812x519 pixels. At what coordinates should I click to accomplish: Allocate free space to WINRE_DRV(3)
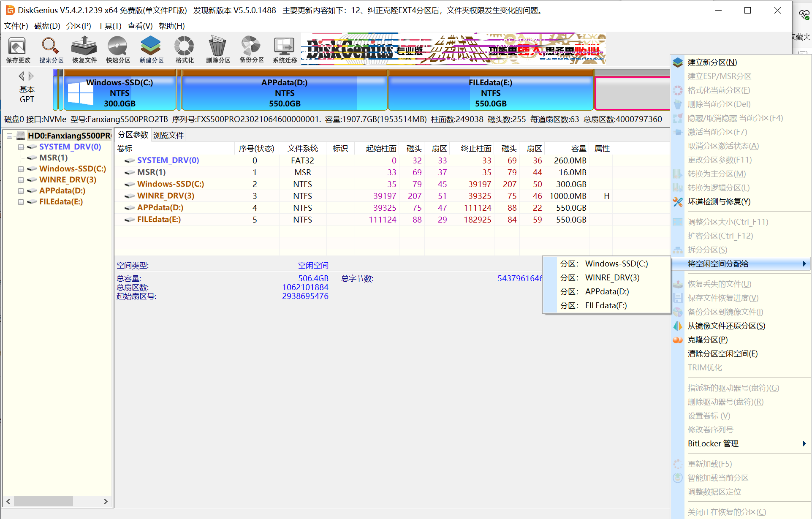pos(607,278)
